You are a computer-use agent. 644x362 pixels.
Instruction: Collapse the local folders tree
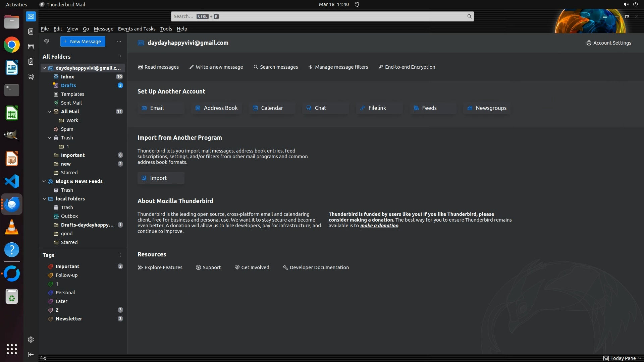point(44,199)
